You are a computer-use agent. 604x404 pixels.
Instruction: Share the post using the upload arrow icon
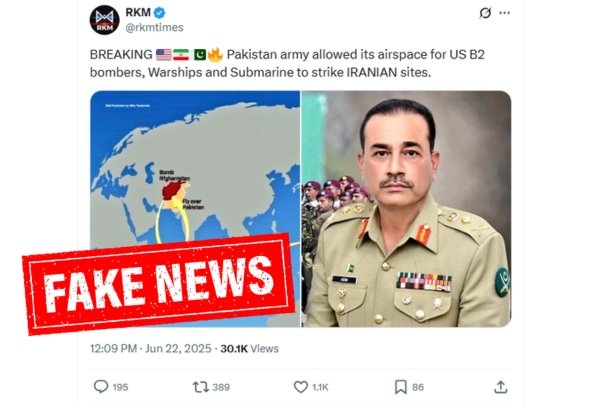(x=500, y=387)
